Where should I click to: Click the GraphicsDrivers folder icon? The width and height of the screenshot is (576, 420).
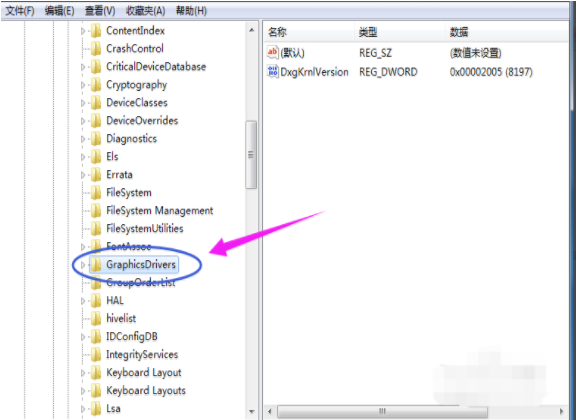[x=96, y=265]
